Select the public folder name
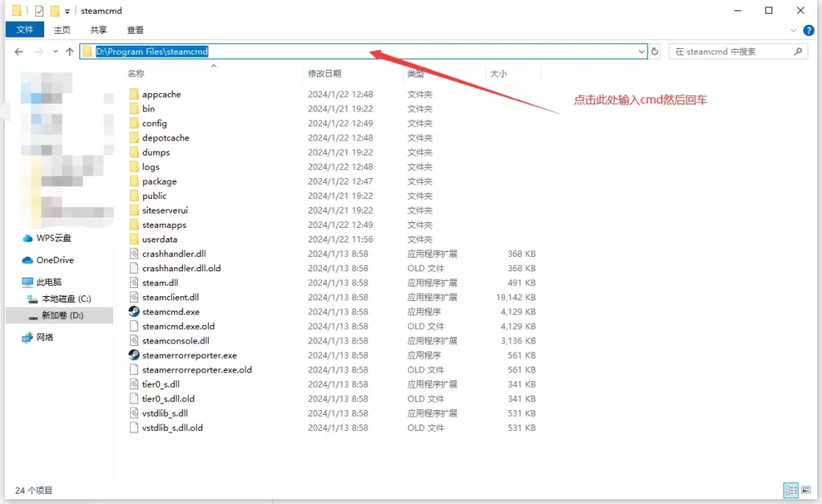Viewport: 822px width, 504px height. tap(154, 196)
